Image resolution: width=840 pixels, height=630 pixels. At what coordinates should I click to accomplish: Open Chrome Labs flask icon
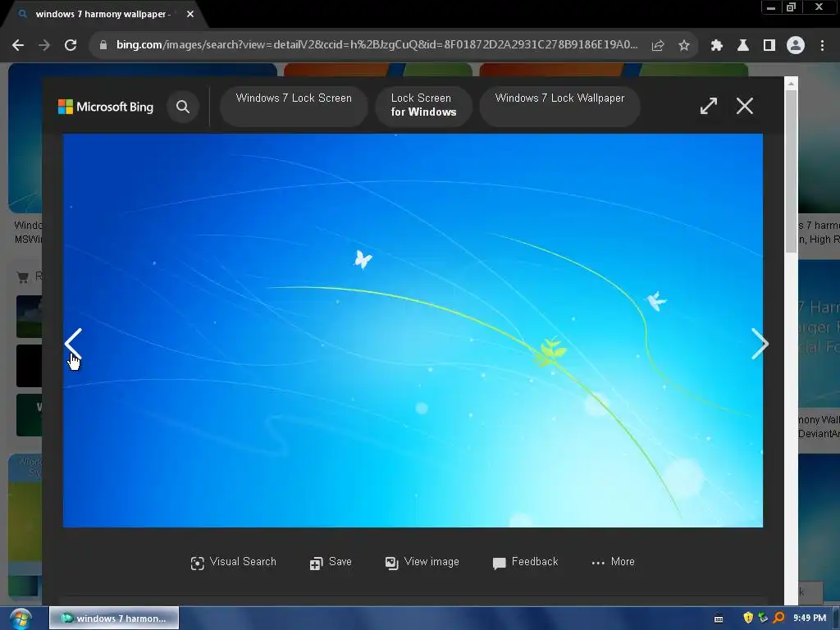(x=743, y=46)
